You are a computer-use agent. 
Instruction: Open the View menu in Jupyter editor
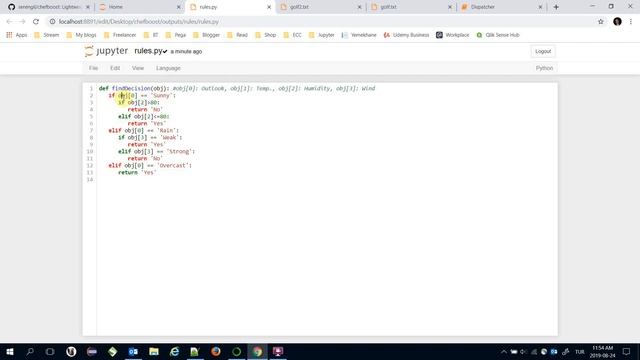[138, 68]
